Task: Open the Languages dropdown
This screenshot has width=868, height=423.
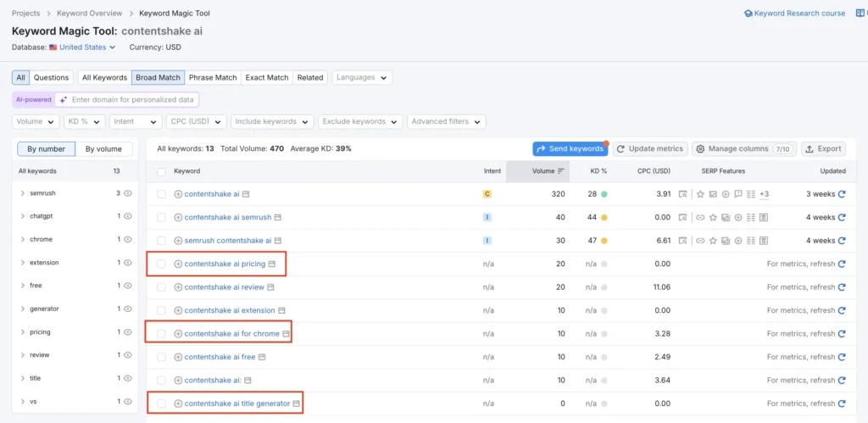Action: [362, 77]
